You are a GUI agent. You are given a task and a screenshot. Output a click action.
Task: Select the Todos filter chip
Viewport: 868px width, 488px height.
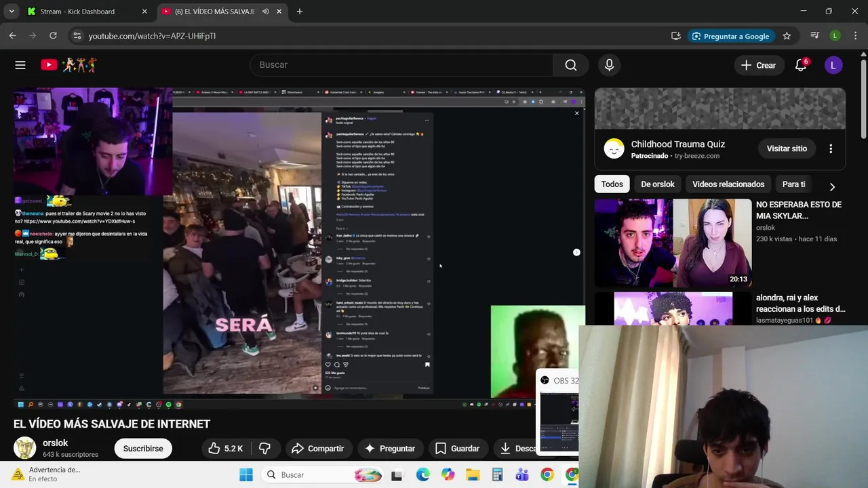pos(612,184)
